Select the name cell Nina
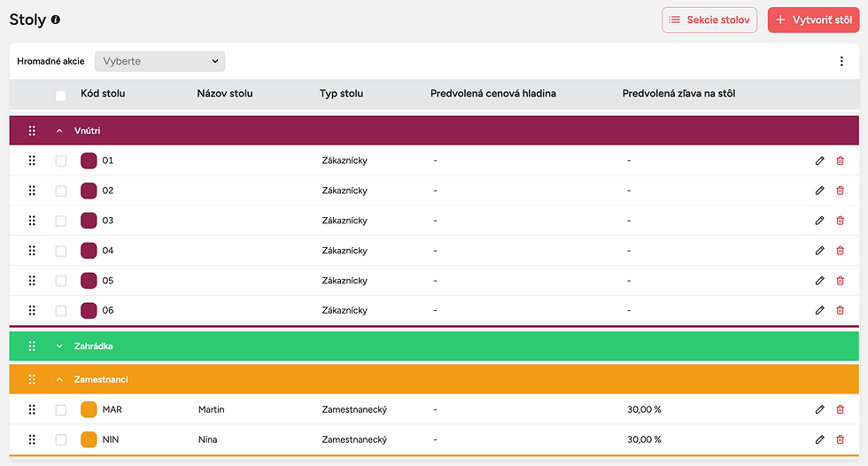 coord(207,439)
